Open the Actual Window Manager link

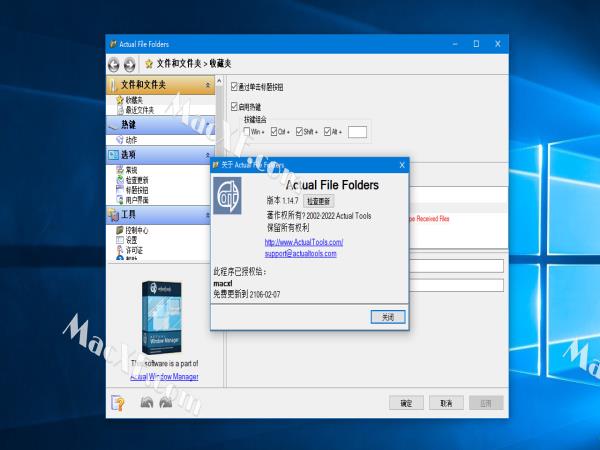pos(164,377)
